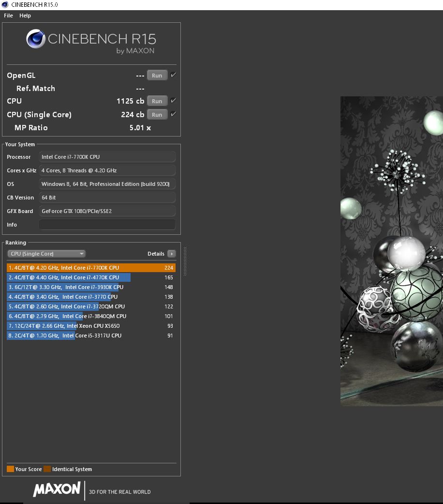The image size is (443, 504).
Task: Click the Cinebench R15 logo sphere
Action: pyautogui.click(x=36, y=39)
